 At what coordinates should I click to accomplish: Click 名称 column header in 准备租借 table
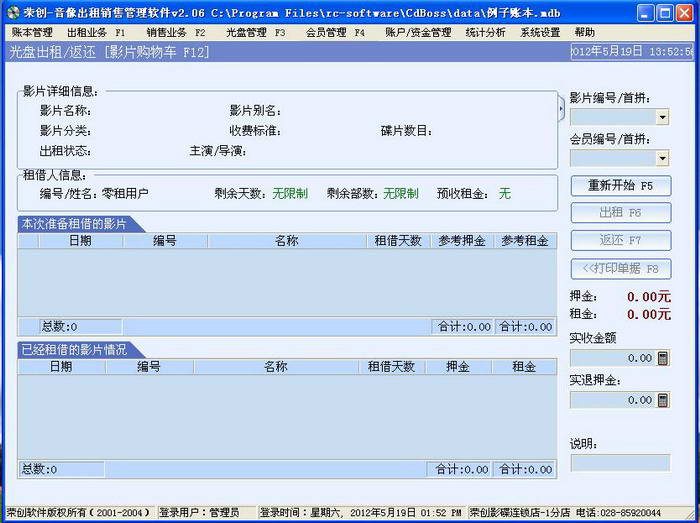[x=287, y=241]
